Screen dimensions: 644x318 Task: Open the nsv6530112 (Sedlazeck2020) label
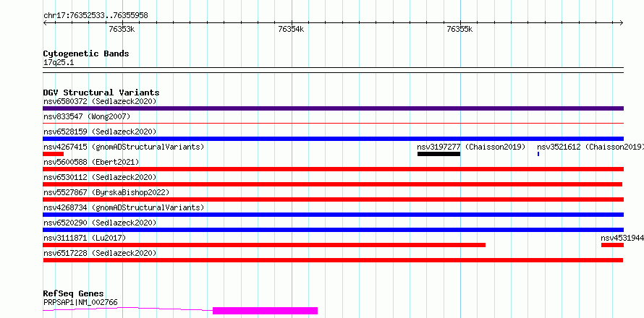coord(100,177)
